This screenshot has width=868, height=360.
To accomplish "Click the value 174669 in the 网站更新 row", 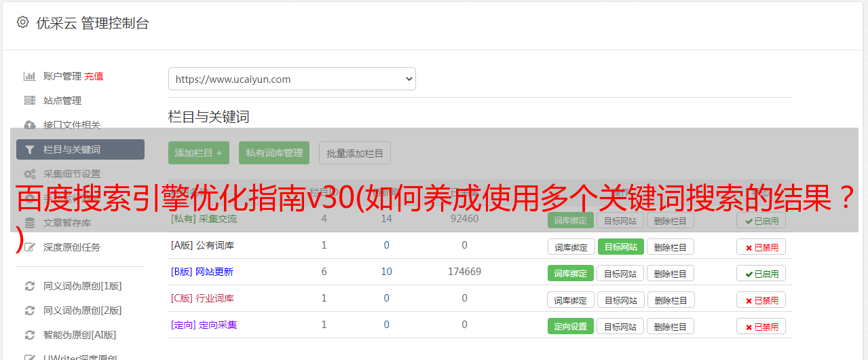I will (x=464, y=272).
